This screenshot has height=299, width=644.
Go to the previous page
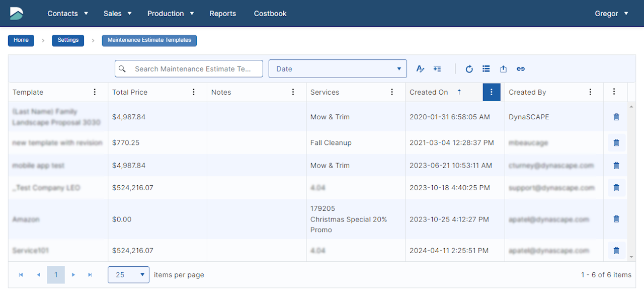point(38,275)
